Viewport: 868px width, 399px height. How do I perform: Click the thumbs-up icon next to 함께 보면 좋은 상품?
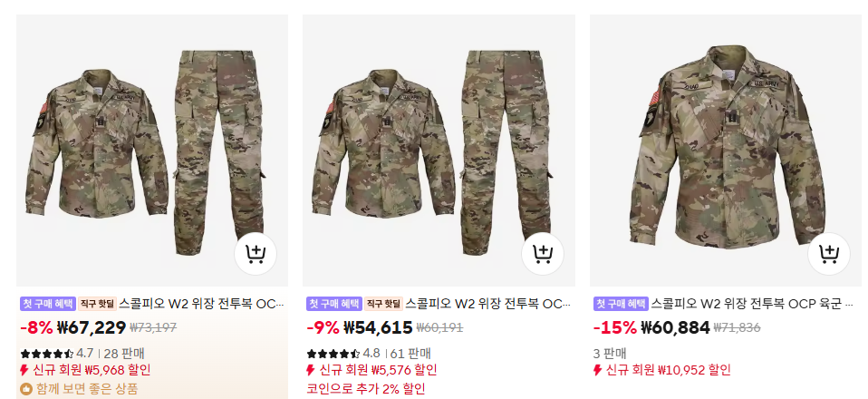pos(26,389)
